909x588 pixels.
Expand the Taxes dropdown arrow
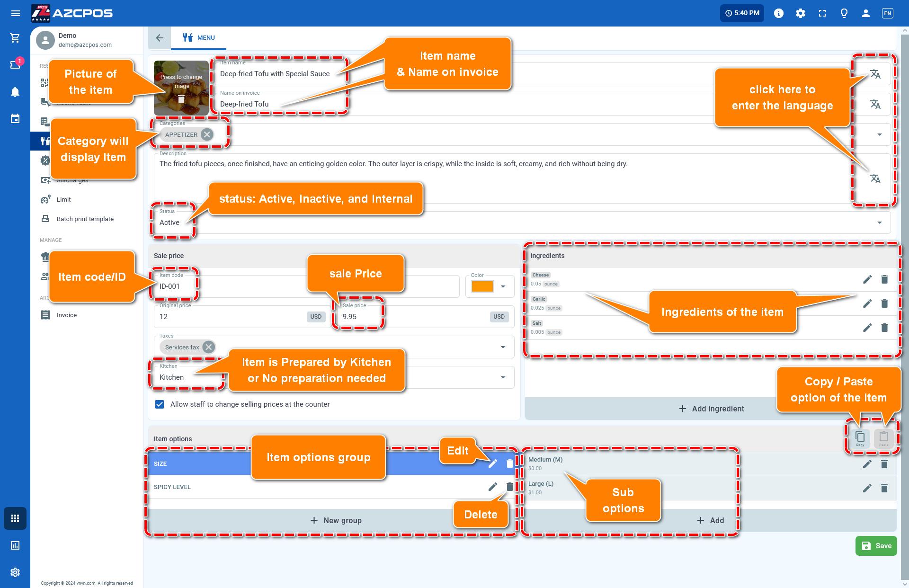(503, 347)
